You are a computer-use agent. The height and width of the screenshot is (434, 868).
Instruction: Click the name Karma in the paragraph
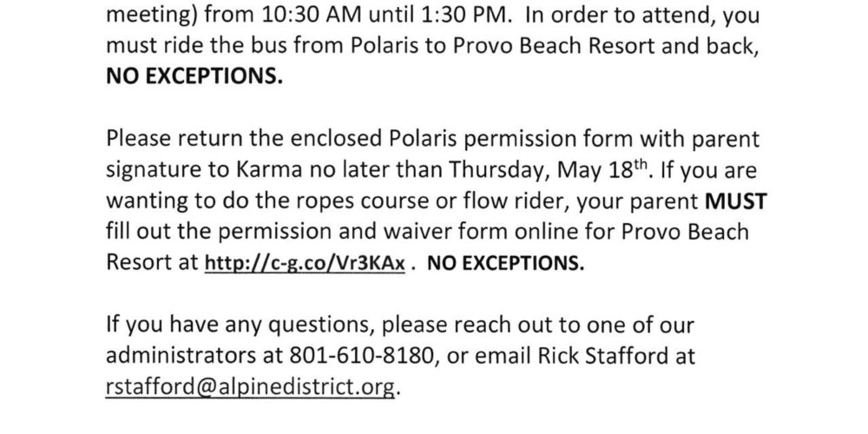click(270, 170)
